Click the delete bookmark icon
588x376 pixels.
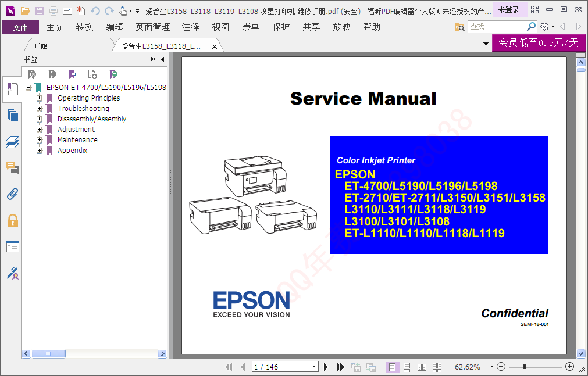pos(32,74)
